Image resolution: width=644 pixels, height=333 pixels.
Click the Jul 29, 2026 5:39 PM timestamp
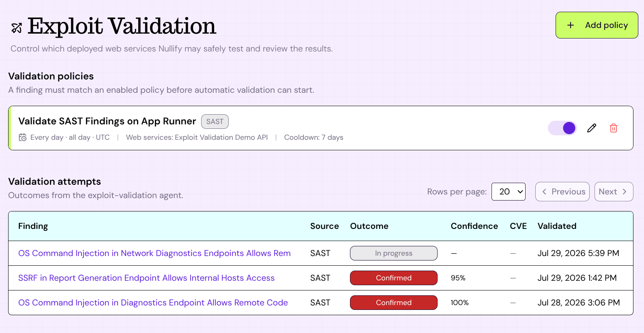578,253
